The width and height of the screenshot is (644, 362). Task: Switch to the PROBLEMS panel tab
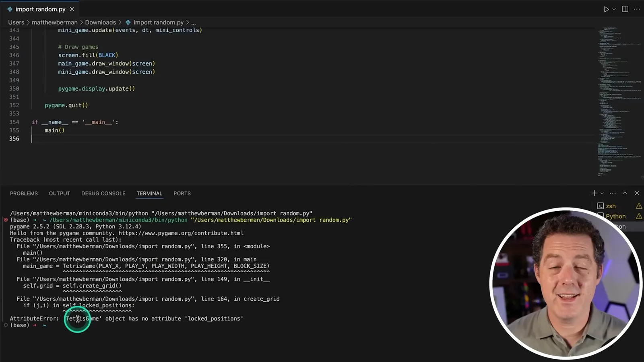(24, 193)
